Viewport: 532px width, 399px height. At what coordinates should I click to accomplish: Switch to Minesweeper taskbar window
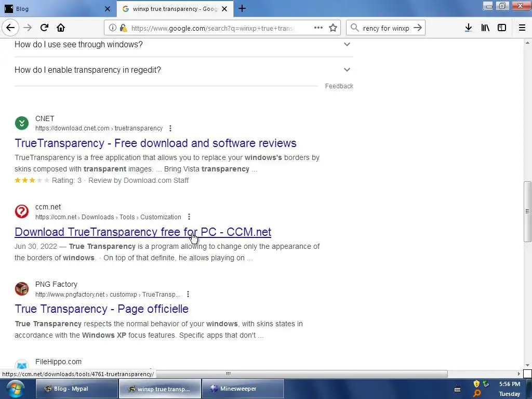[243, 389]
